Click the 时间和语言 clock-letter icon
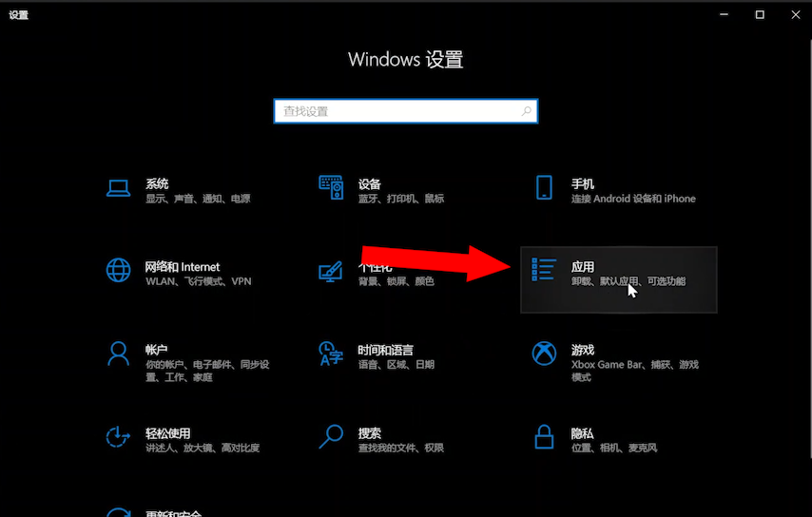The image size is (812, 517). 331,354
